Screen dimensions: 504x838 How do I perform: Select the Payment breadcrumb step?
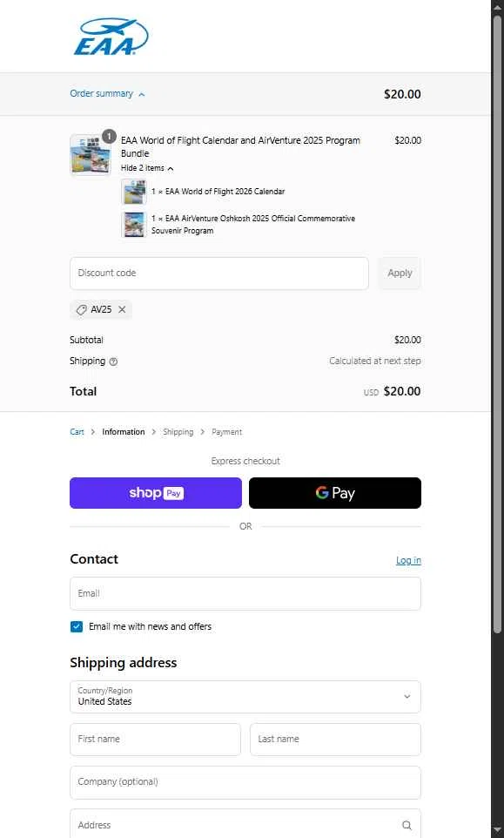coord(227,432)
